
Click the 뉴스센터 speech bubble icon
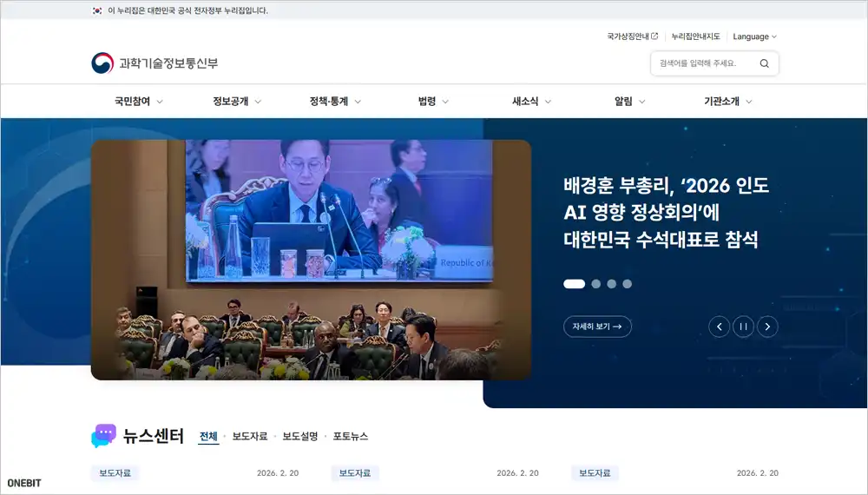[103, 436]
